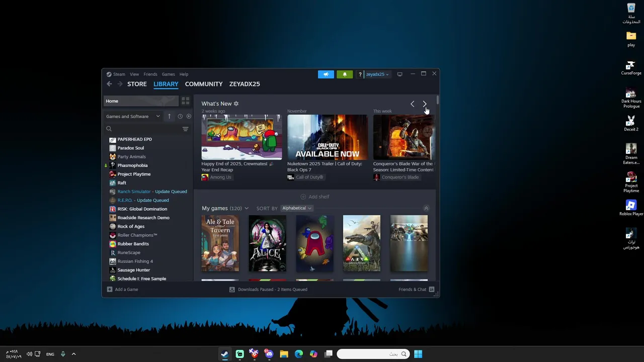This screenshot has width=644, height=362.
Task: Click the question mark help icon
Action: pyautogui.click(x=360, y=74)
